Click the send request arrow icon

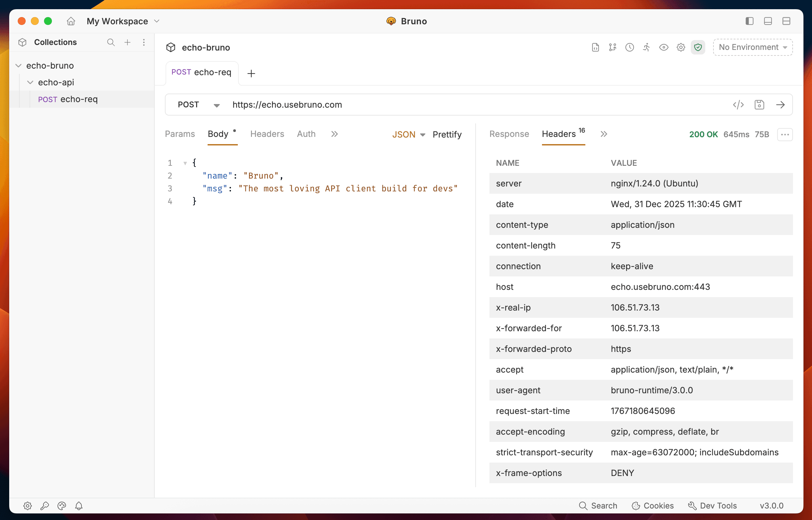[780, 105]
